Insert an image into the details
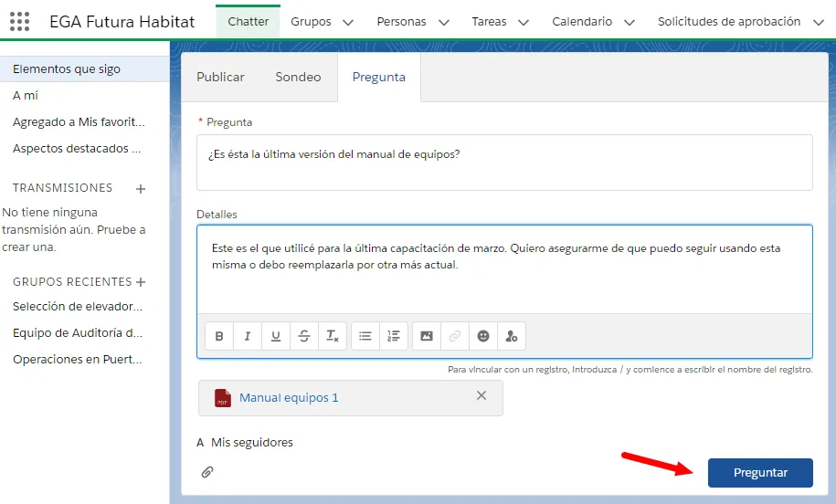 (427, 336)
